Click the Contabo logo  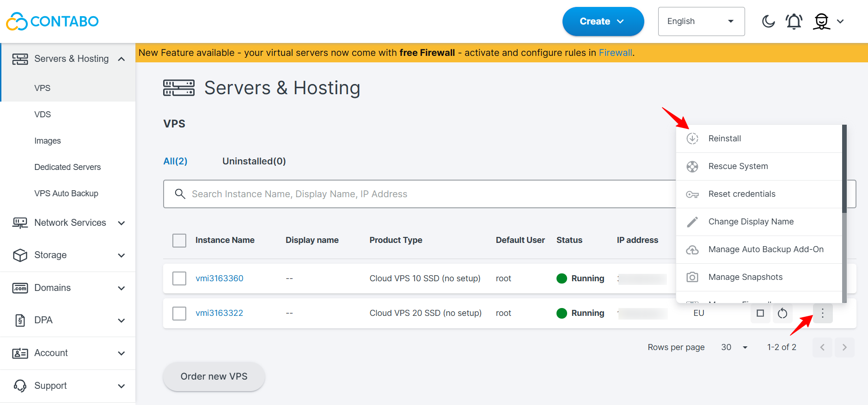[x=52, y=21]
